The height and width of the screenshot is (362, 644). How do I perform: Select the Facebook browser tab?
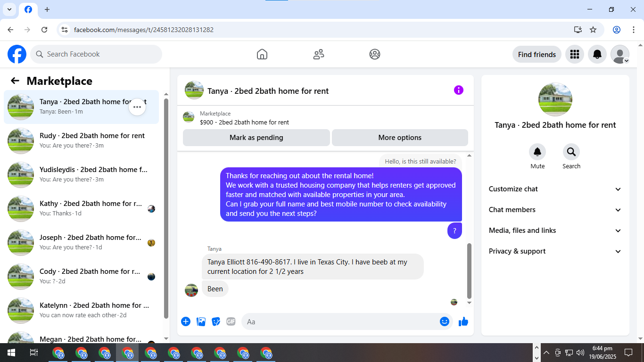[x=28, y=9]
